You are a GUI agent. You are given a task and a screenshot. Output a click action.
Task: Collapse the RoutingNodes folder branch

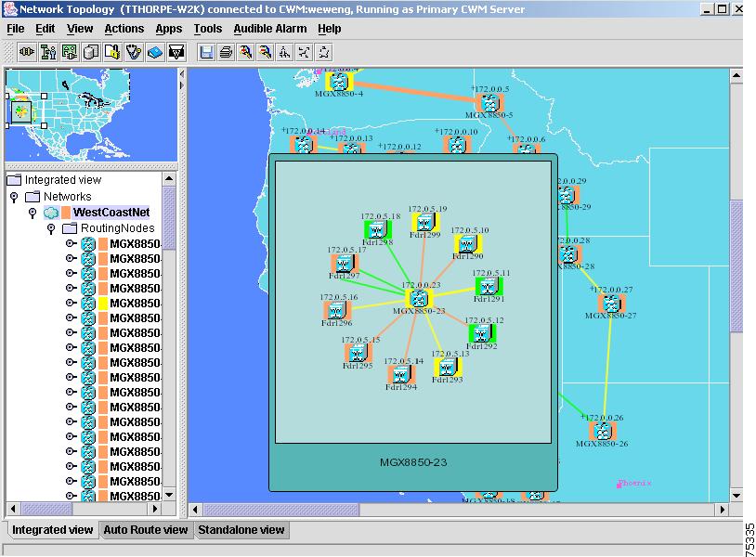[x=51, y=228]
